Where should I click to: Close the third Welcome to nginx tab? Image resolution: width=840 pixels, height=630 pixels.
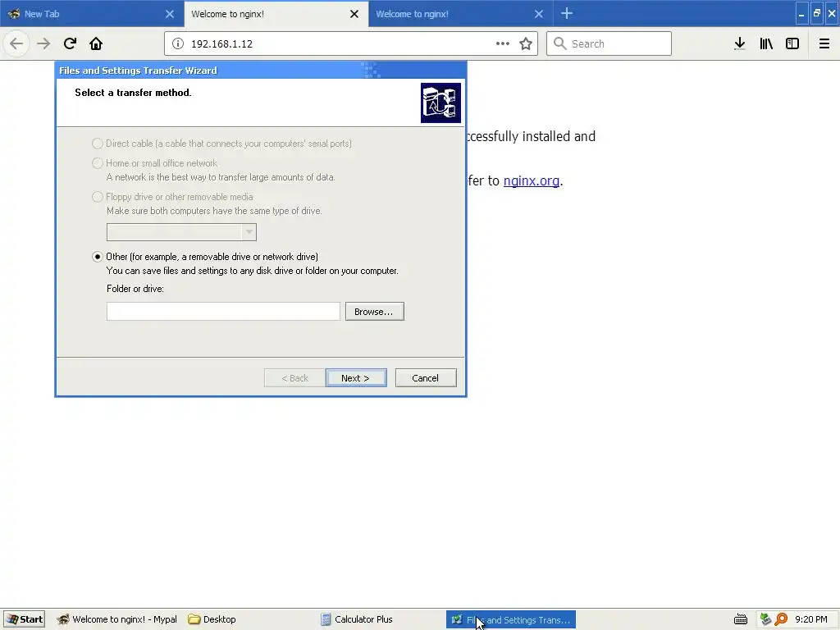tap(539, 14)
